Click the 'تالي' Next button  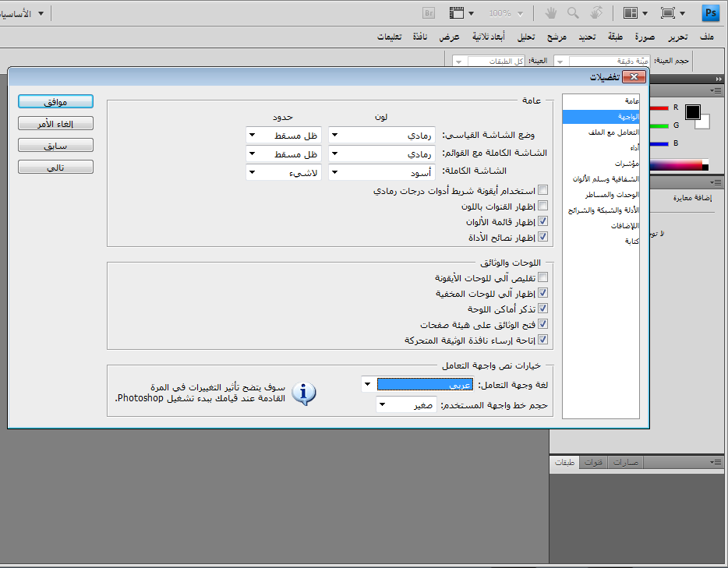[55, 167]
